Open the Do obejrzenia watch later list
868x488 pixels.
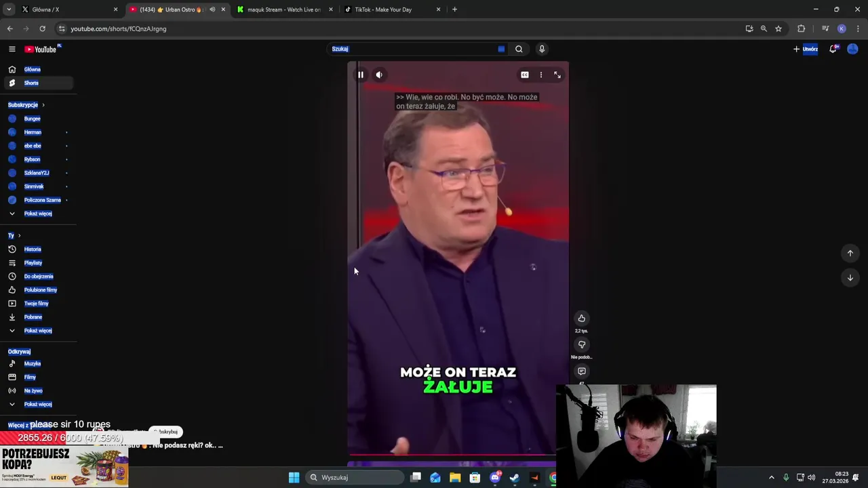[x=38, y=277]
